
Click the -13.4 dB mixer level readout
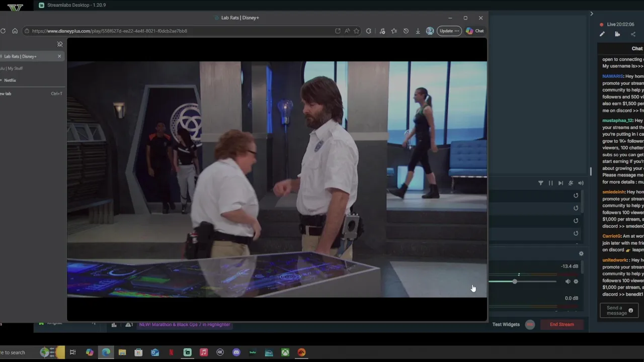pyautogui.click(x=570, y=266)
